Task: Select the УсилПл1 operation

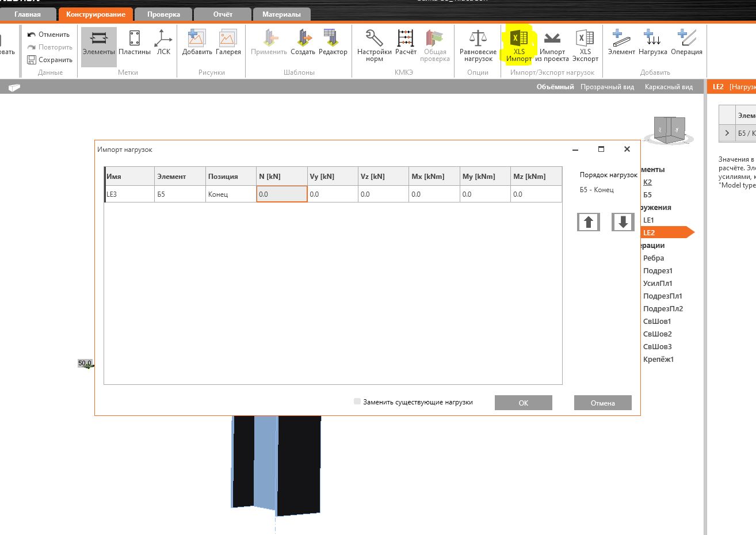Action: (x=658, y=283)
